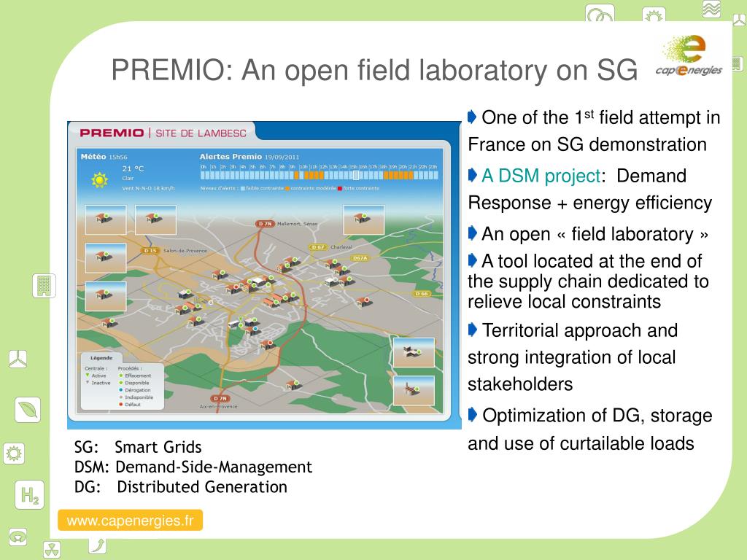Open the second house thumbnail in top row
Screen dimensions: 747x560
[x=156, y=220]
